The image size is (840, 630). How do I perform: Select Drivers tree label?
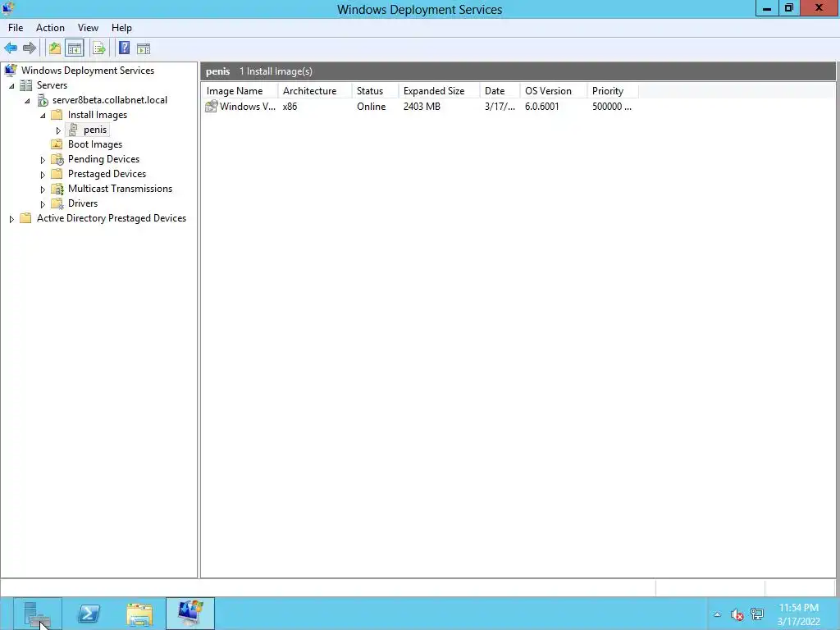(83, 203)
